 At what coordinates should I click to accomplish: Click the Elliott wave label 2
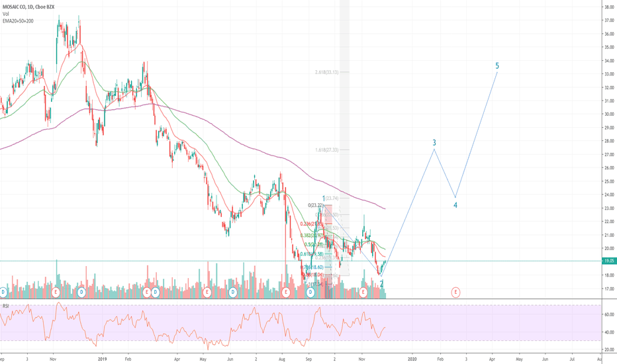381,283
